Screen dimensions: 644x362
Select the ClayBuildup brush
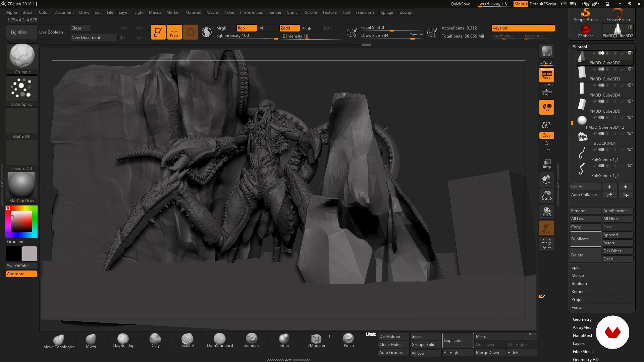(x=123, y=340)
